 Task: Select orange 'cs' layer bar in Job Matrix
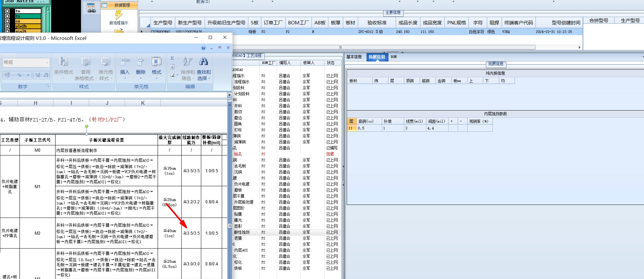[x=28, y=21]
